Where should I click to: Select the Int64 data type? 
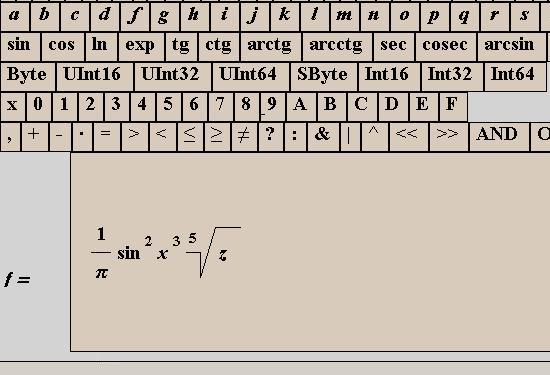[x=515, y=77]
